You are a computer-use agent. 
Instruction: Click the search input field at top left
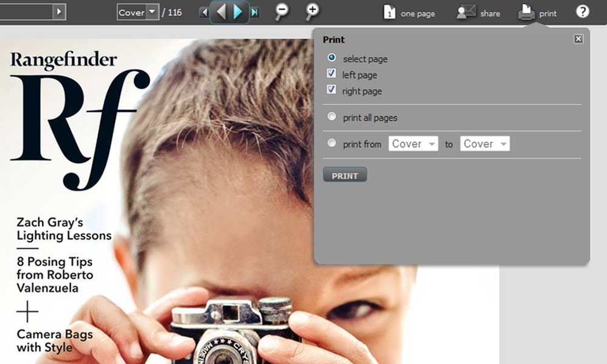[x=26, y=12]
